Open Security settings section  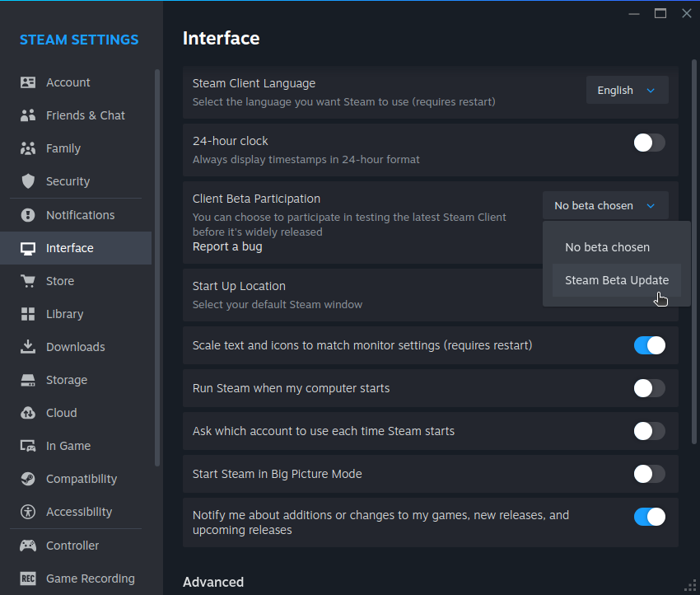point(76,181)
